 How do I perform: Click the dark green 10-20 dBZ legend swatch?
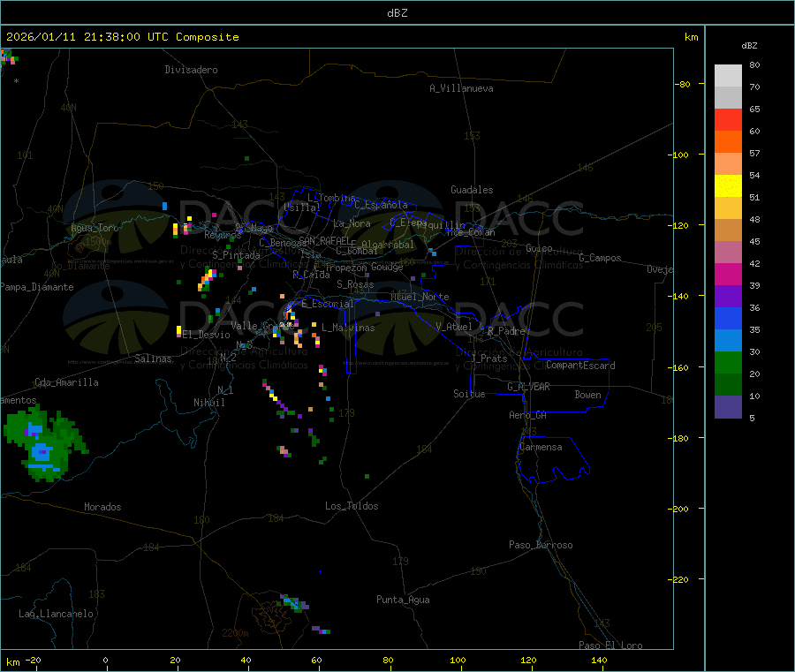coord(728,385)
